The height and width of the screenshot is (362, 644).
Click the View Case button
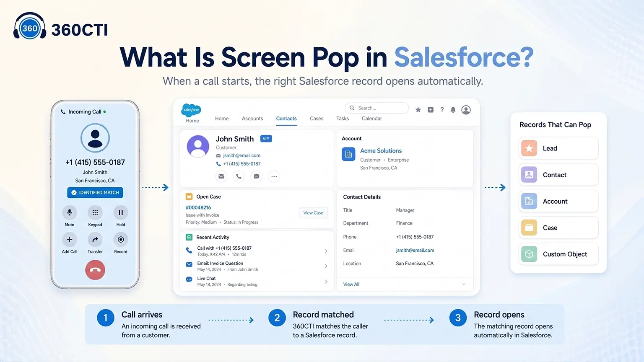(x=313, y=213)
